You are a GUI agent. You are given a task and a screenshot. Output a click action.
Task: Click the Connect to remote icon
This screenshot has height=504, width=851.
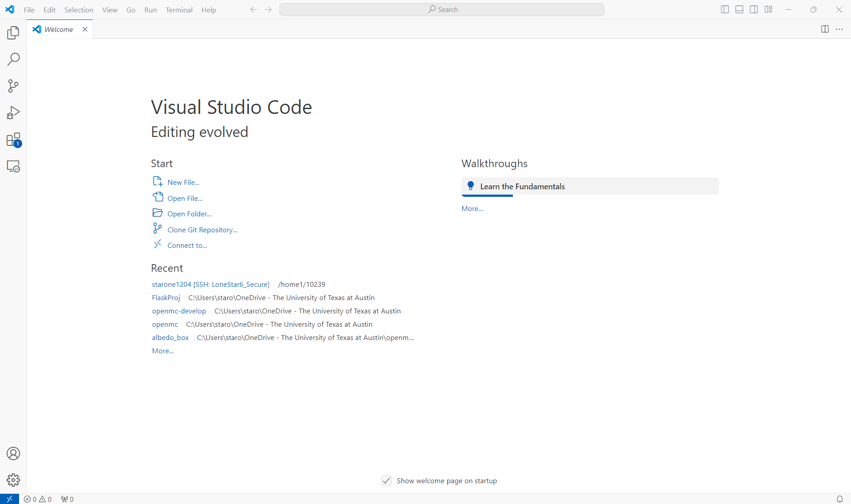coord(158,244)
